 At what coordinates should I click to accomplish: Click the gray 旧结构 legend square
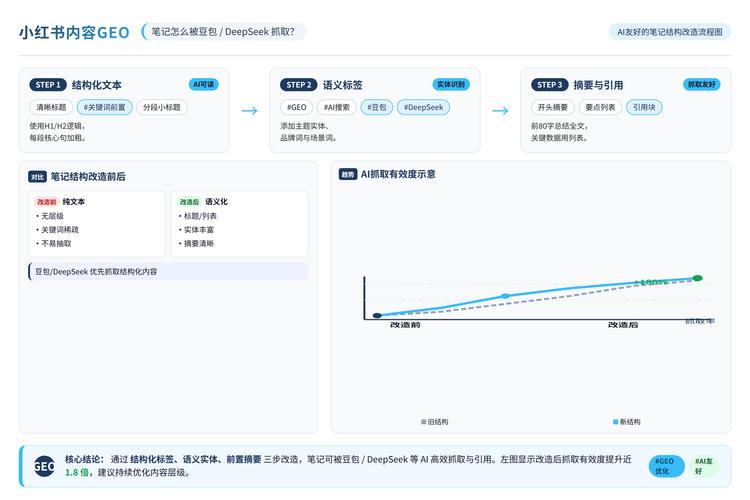coord(423,422)
